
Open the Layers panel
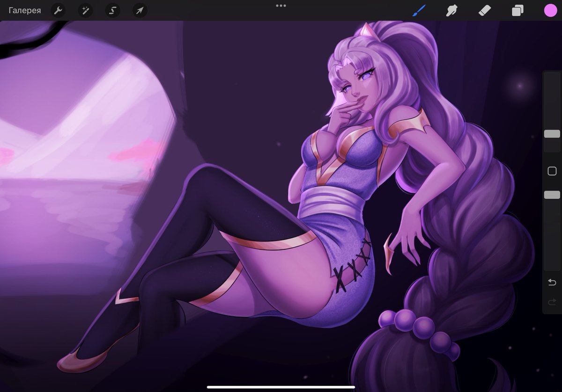pos(518,10)
